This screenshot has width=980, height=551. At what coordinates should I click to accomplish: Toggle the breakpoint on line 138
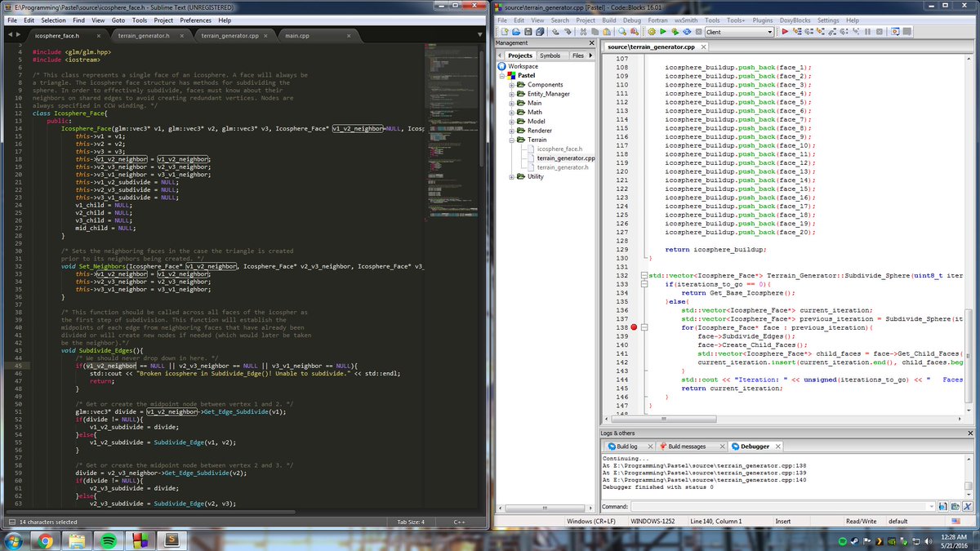634,327
